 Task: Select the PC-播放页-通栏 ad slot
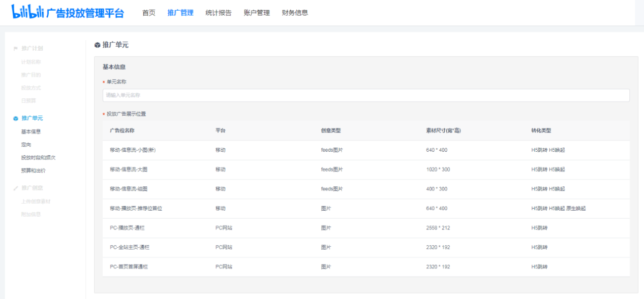pos(366,228)
